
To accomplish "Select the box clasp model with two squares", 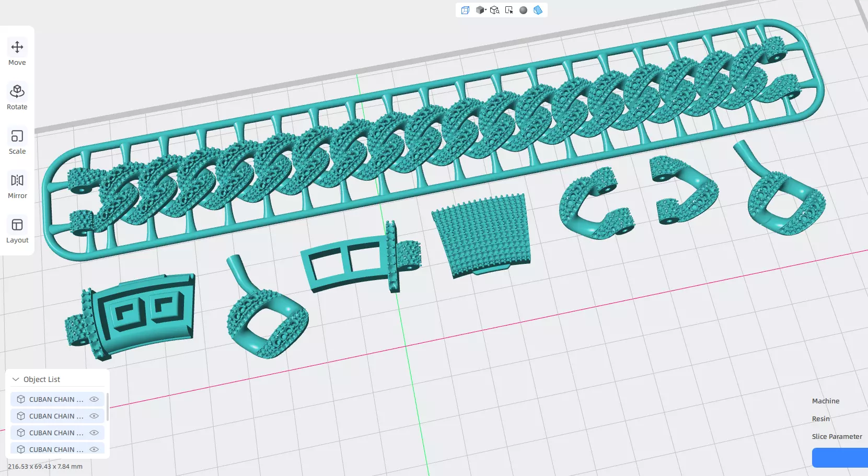I will coord(131,317).
